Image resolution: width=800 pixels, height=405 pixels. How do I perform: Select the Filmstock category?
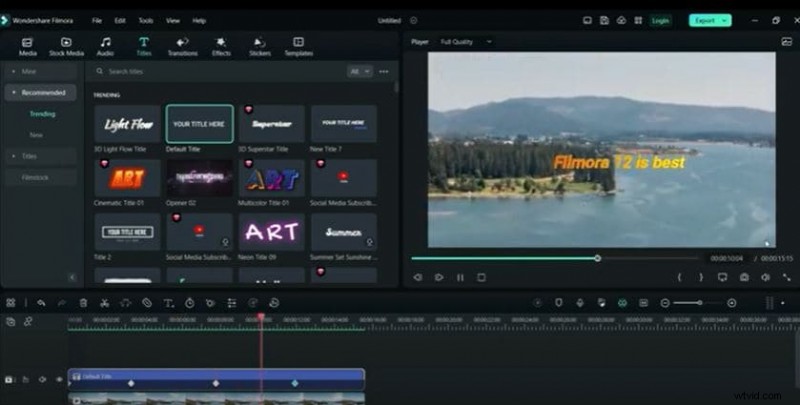click(x=41, y=178)
